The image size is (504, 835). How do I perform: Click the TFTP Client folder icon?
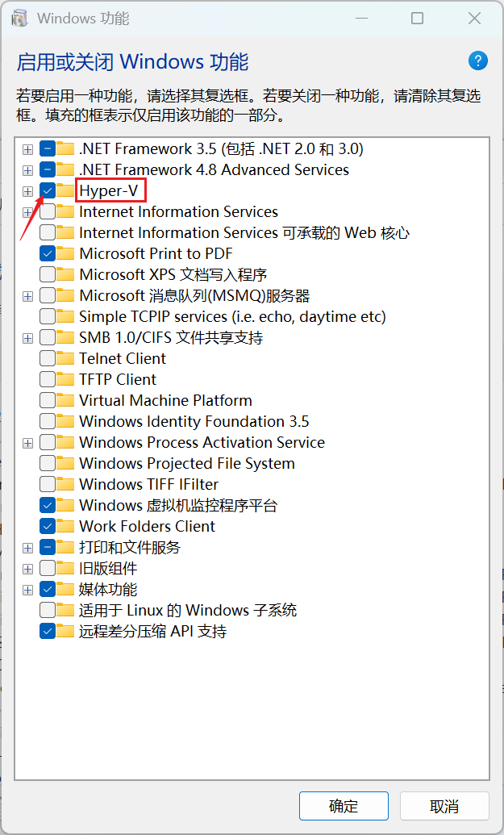[65, 379]
